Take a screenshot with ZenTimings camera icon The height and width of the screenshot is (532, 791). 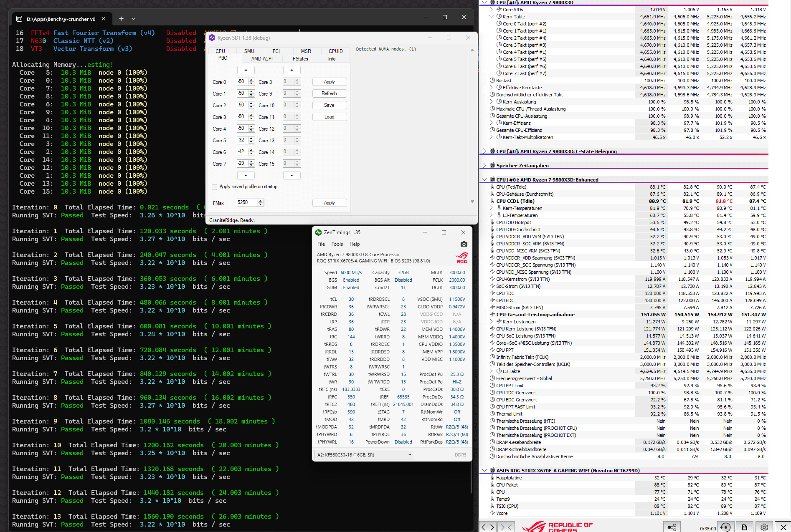click(464, 244)
